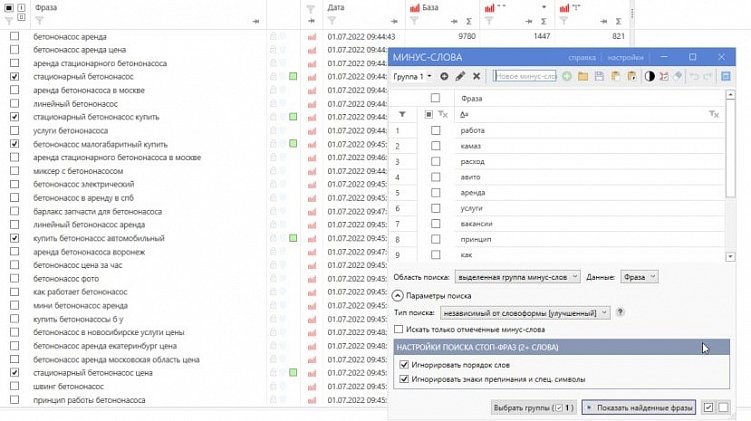This screenshot has height=421, width=751.
Task: Click the minus-words list scroll down arrow
Action: [x=730, y=257]
